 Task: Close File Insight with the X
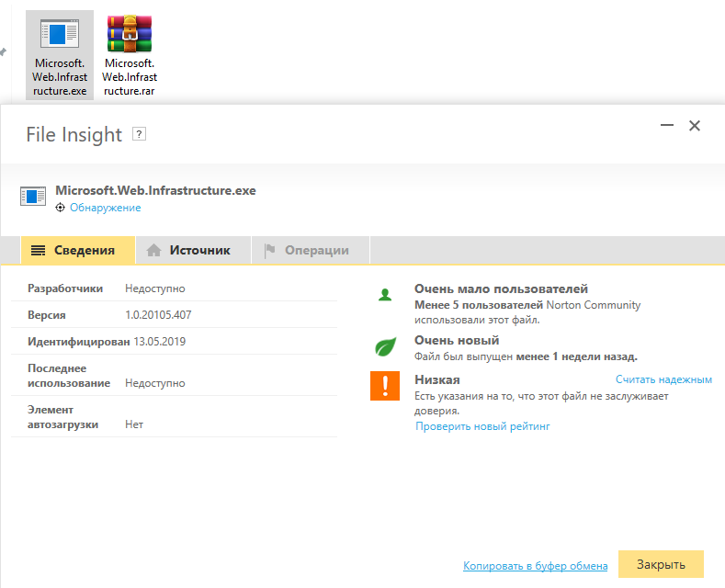(x=695, y=126)
